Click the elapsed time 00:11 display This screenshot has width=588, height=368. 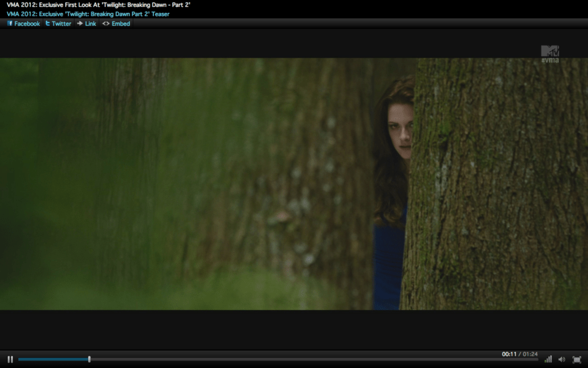(509, 354)
